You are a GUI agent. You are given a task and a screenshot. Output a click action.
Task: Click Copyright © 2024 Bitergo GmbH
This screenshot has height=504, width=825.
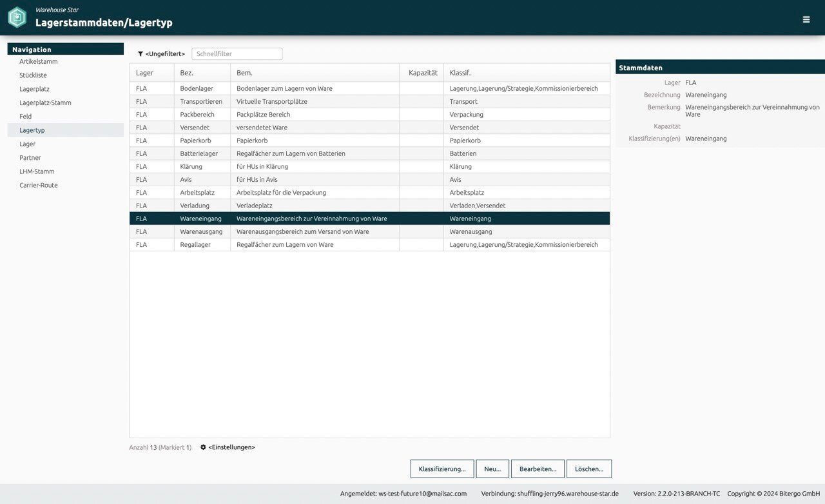tap(773, 494)
